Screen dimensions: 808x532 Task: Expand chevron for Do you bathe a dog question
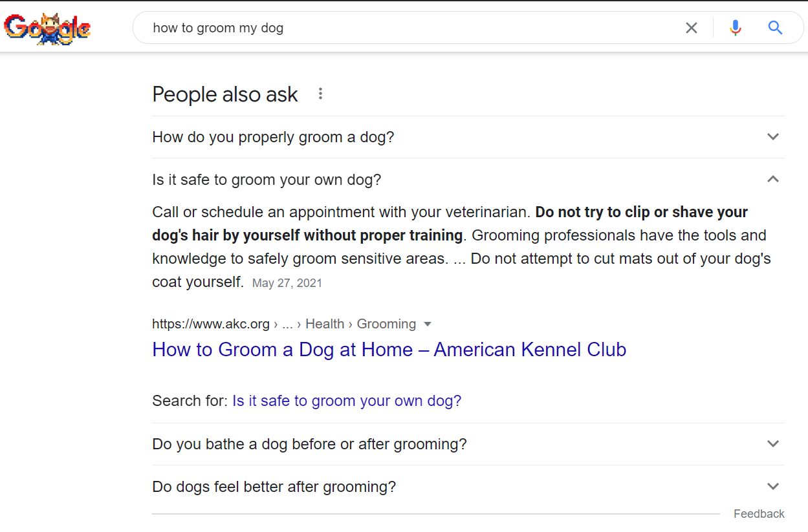pos(772,444)
